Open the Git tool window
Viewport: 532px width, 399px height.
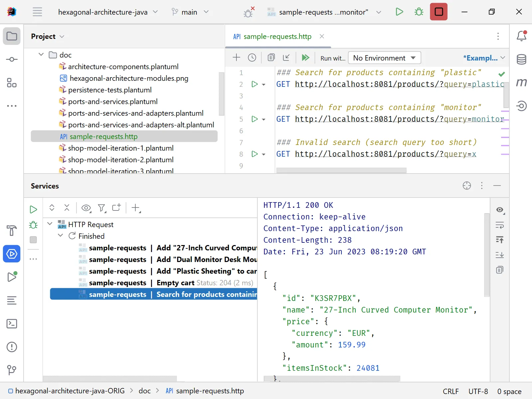pos(12,370)
